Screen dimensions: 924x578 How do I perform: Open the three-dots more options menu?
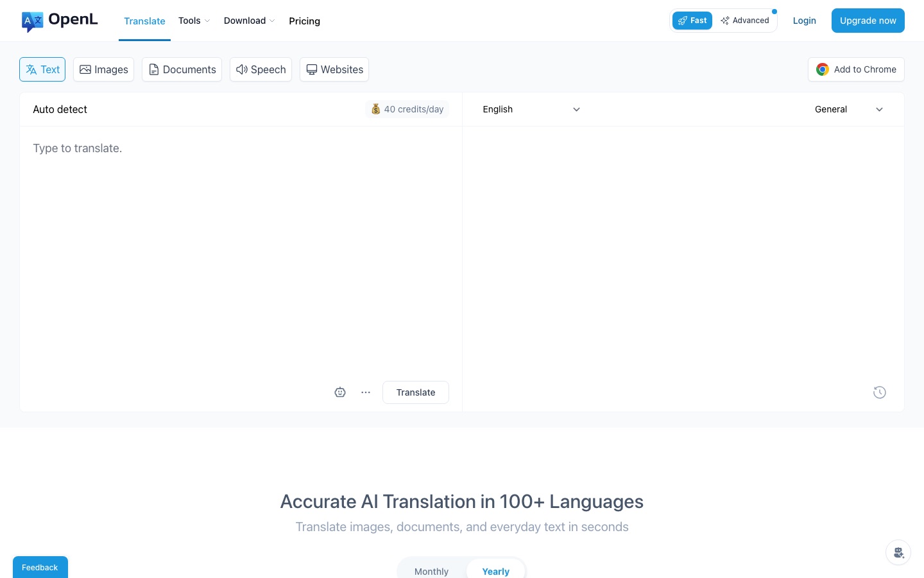tap(366, 392)
